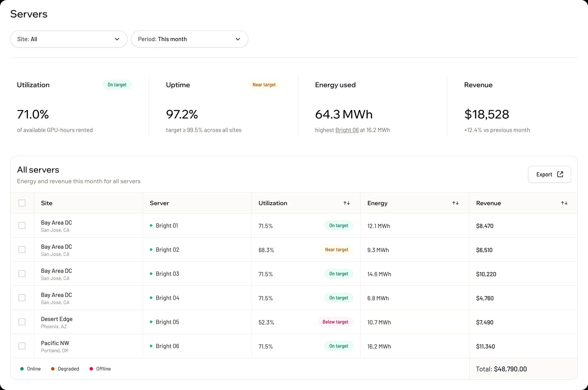Screen dimensions: 588x390
Task: Click Below target badge for Bright 05
Action: click(x=335, y=322)
